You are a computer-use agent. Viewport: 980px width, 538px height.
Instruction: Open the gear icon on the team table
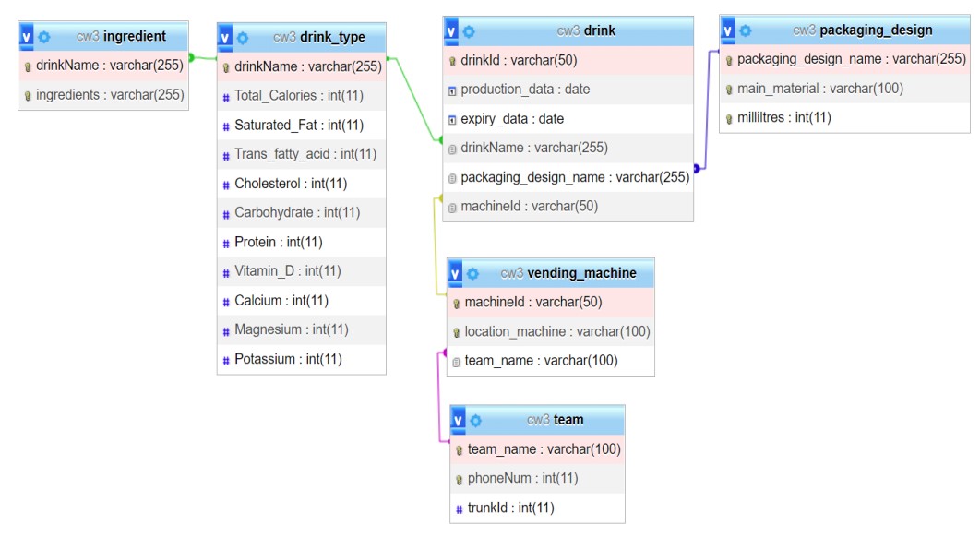pos(475,420)
